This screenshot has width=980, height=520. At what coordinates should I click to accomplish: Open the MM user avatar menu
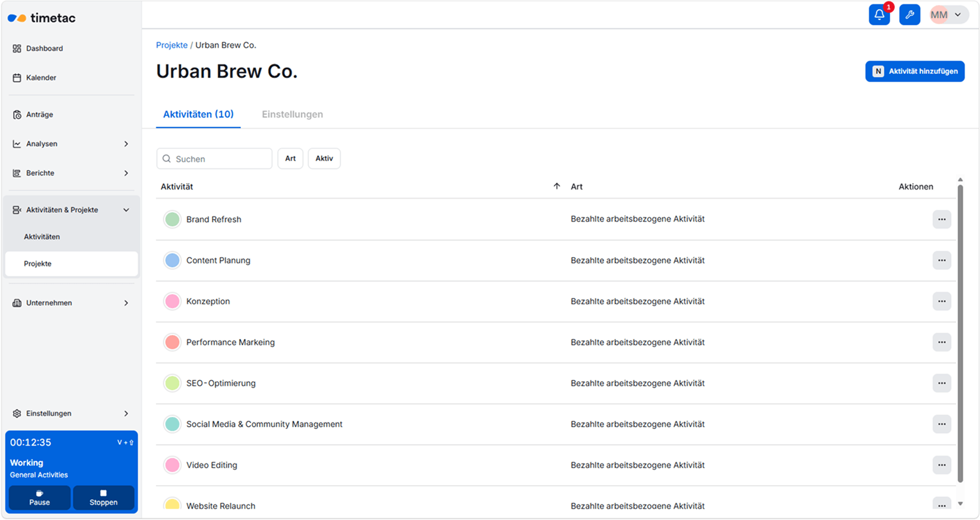pyautogui.click(x=949, y=15)
